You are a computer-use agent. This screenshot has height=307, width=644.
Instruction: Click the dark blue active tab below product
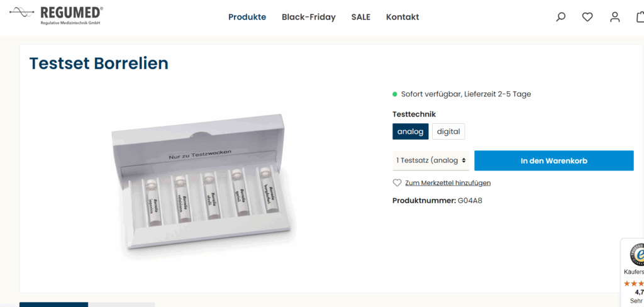(53, 304)
